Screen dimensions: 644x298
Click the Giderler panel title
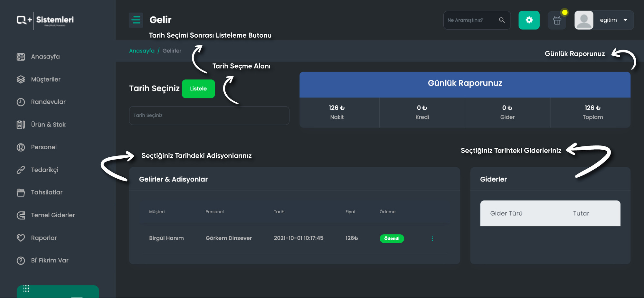tap(493, 179)
